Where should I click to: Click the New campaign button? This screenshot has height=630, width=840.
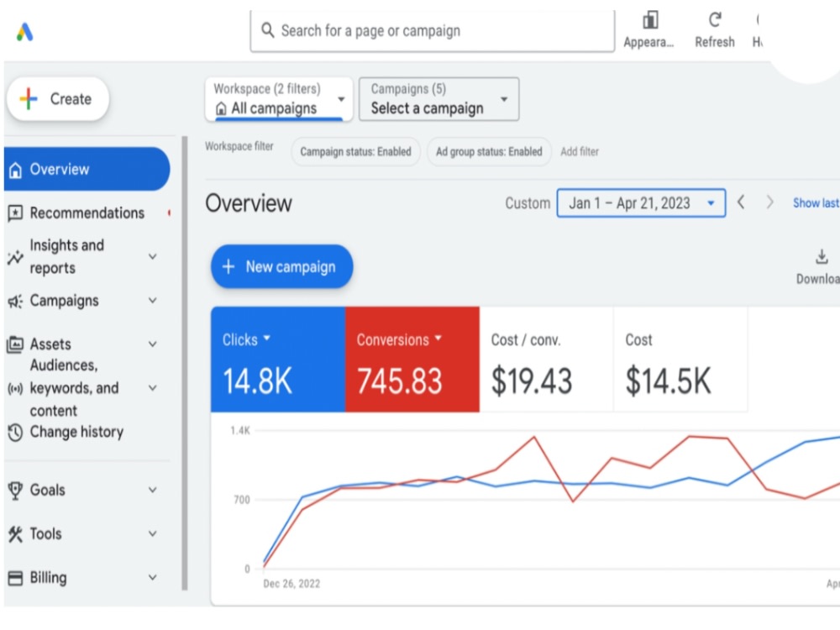[281, 267]
